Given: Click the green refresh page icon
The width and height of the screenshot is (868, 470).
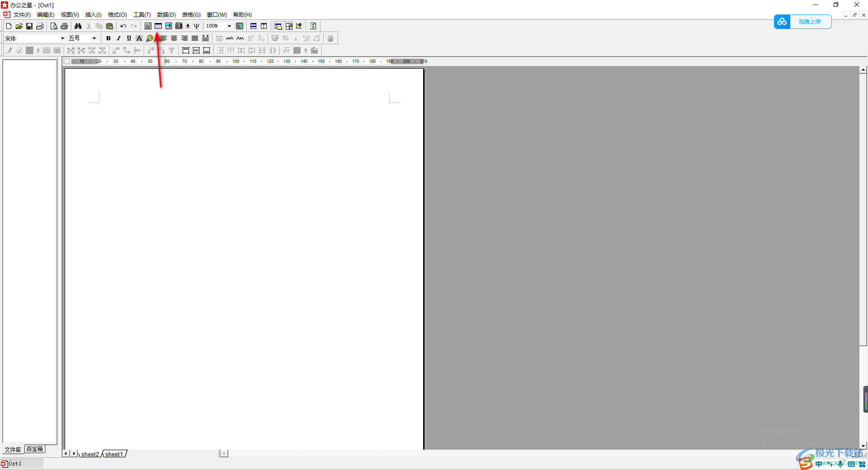Looking at the screenshot, I should 313,26.
